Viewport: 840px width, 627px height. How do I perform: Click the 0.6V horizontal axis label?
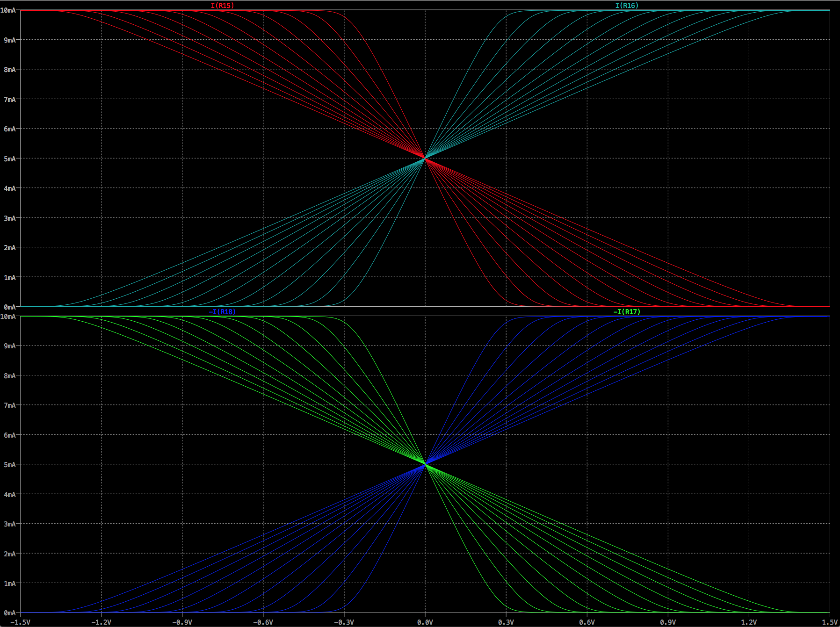point(587,622)
